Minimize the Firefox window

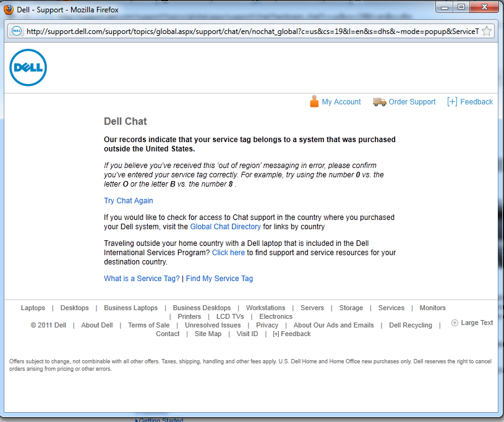pyautogui.click(x=444, y=7)
